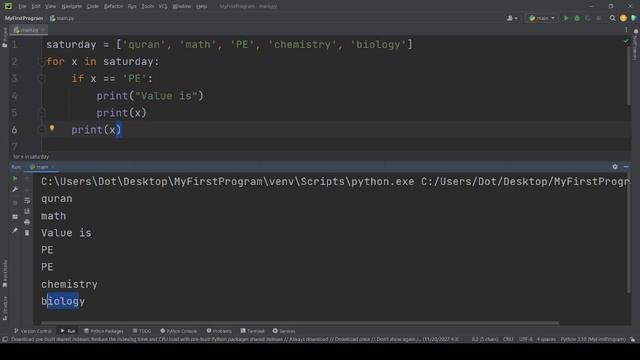The width and height of the screenshot is (640, 360).
Task: Open the JetBrains Toolbox icon in toolbar
Action: [x=634, y=18]
